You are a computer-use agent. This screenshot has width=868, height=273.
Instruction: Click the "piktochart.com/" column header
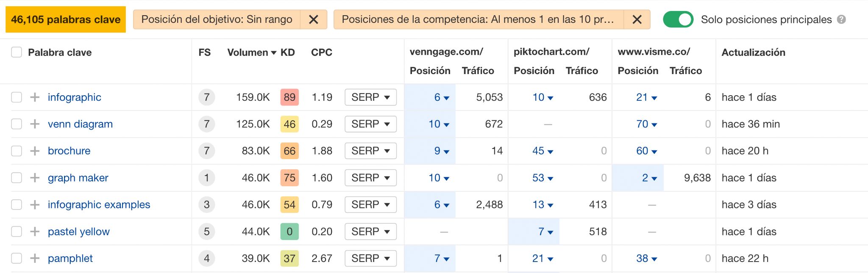click(x=551, y=52)
